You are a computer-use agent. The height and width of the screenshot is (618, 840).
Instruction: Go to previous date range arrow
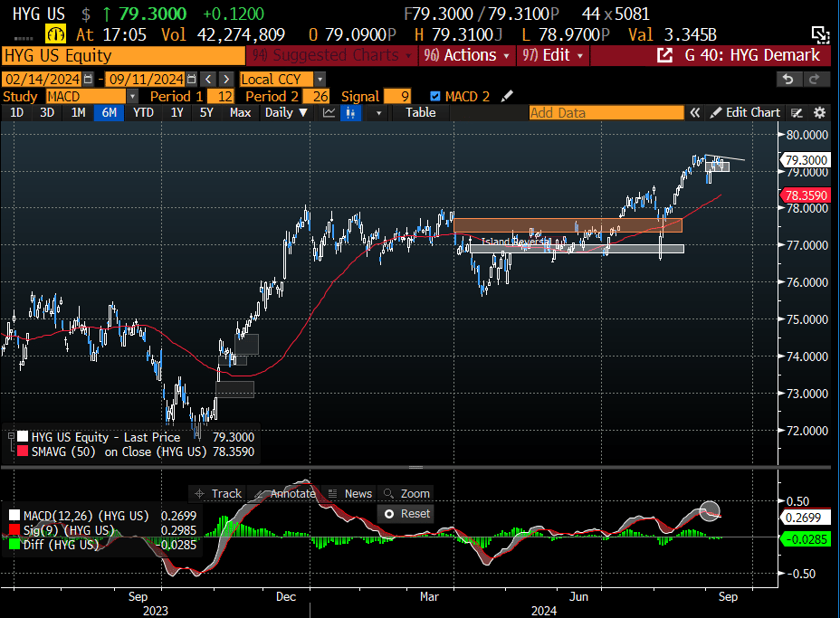(208, 80)
